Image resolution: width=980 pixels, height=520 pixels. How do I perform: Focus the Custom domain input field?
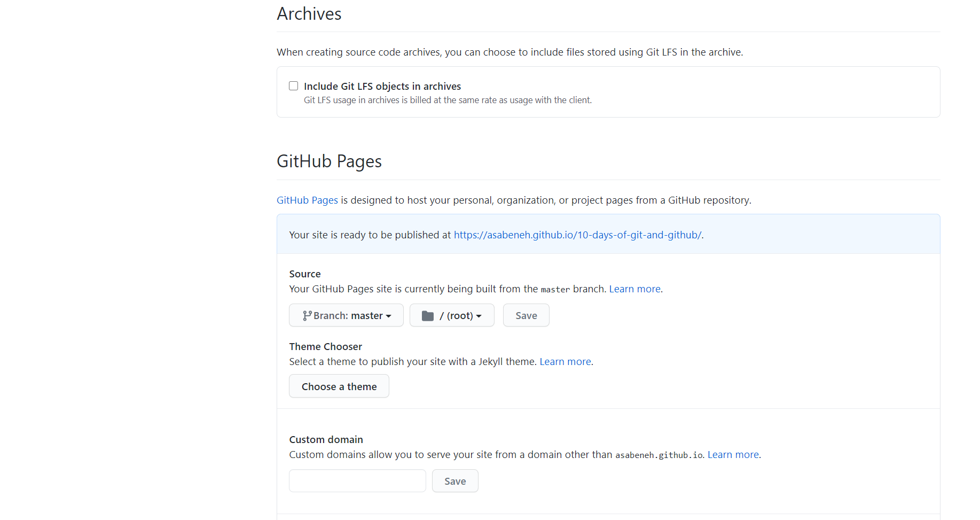tap(357, 481)
